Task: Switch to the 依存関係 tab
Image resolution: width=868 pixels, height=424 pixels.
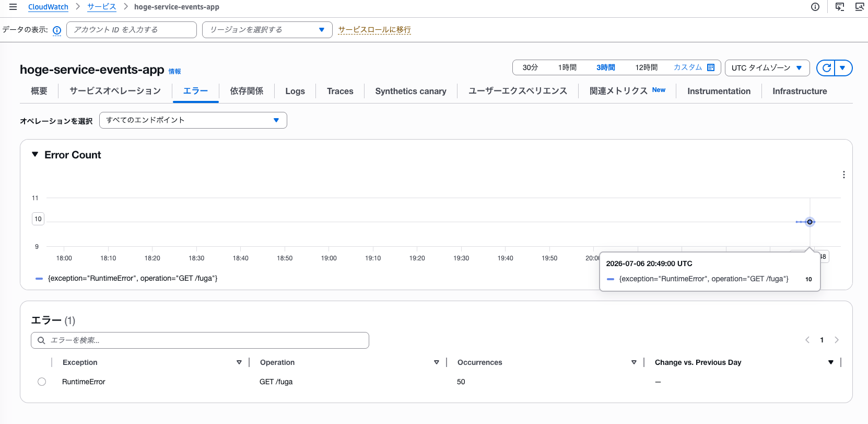Action: click(247, 91)
